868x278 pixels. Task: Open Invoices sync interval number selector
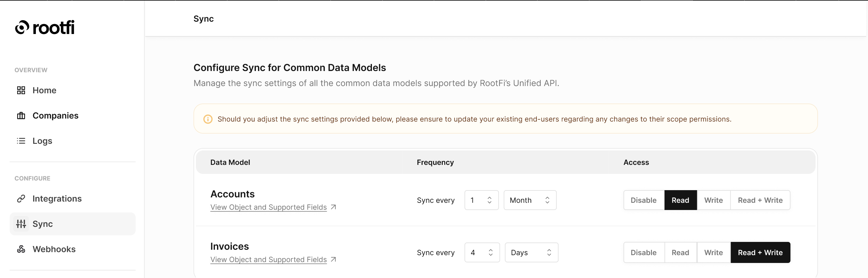(482, 252)
